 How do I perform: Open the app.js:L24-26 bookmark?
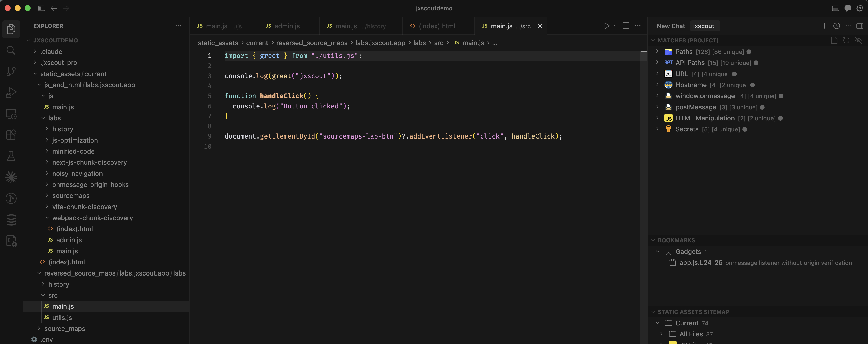(701, 262)
